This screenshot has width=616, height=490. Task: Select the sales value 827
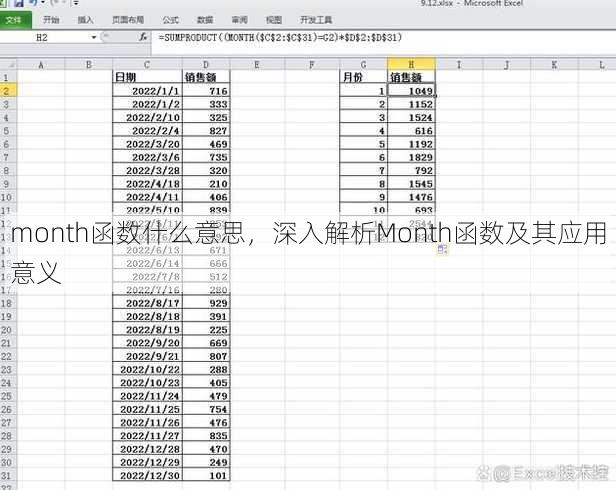click(x=206, y=130)
